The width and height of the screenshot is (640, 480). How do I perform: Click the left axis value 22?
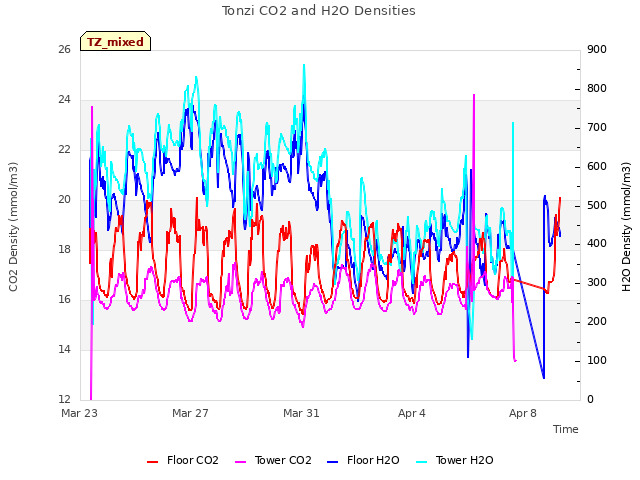click(64, 150)
